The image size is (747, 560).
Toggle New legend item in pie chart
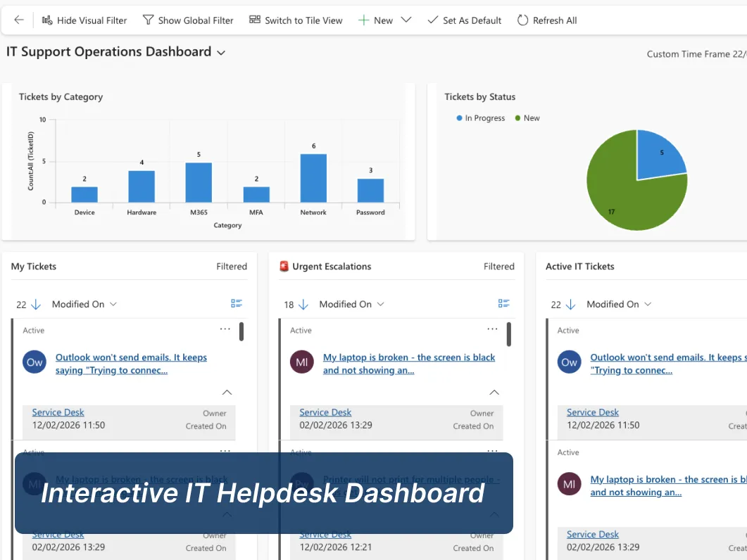527,118
